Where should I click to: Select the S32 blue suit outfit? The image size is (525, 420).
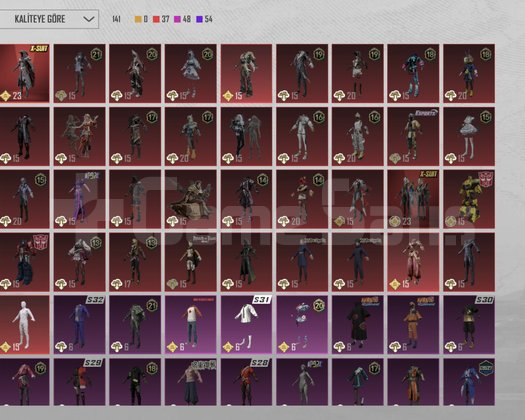pos(80,325)
